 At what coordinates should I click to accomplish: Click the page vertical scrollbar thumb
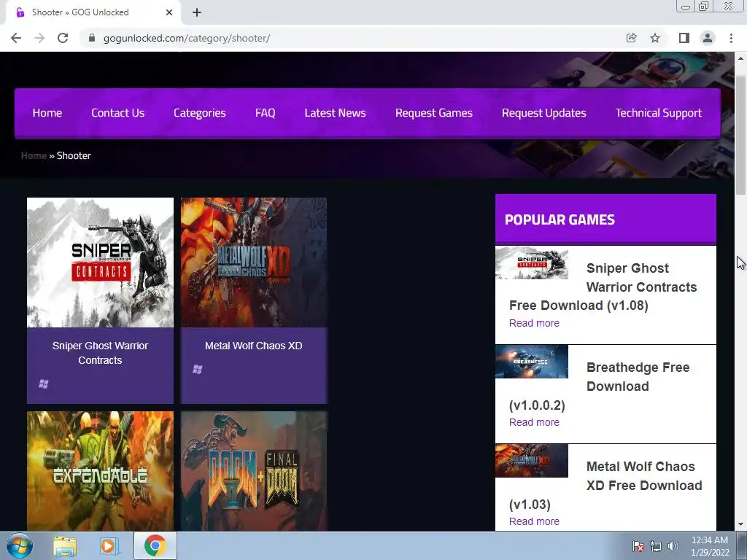(740, 135)
